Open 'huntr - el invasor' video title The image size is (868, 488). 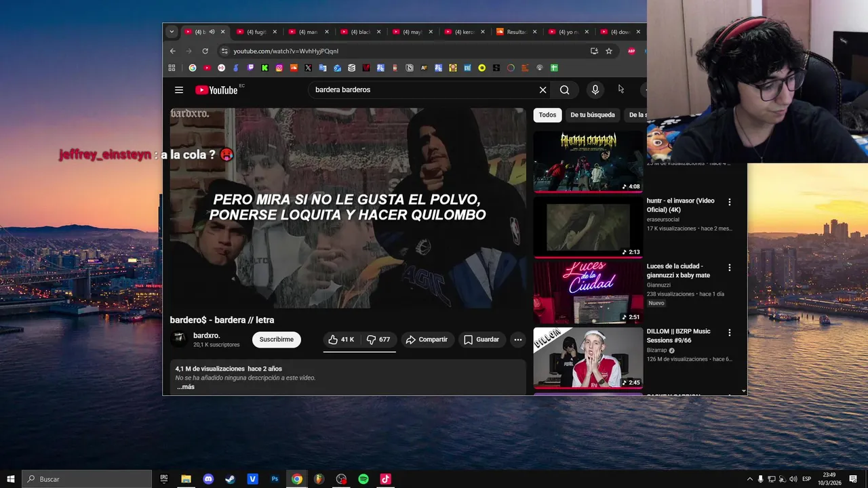[681, 205]
